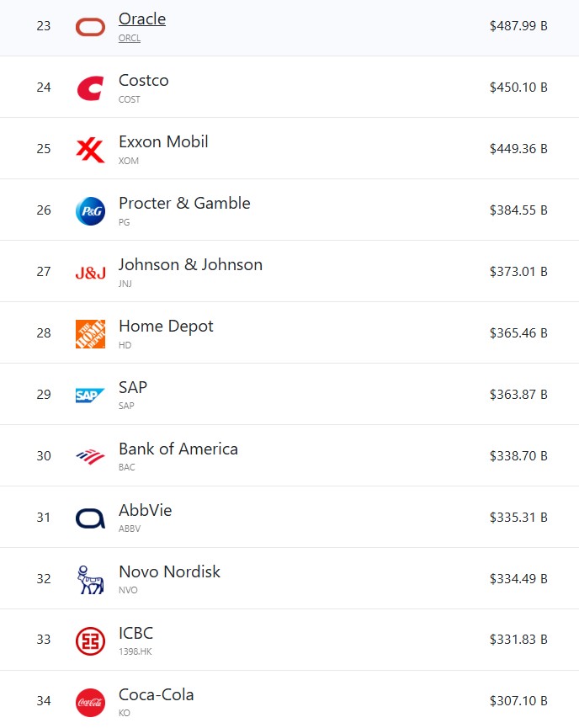Click the red J&J logo
579x728 pixels.
[x=90, y=273]
